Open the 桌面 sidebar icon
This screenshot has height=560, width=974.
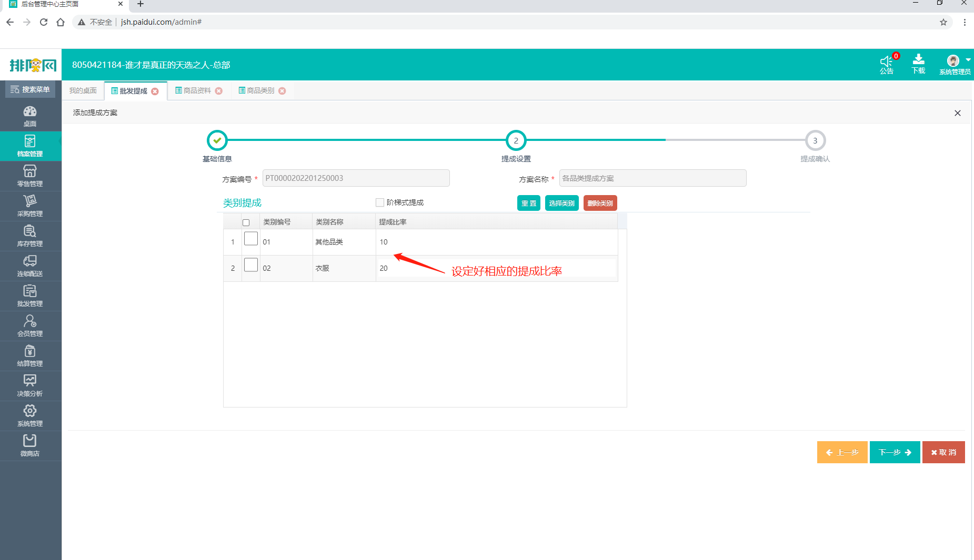[x=30, y=116]
